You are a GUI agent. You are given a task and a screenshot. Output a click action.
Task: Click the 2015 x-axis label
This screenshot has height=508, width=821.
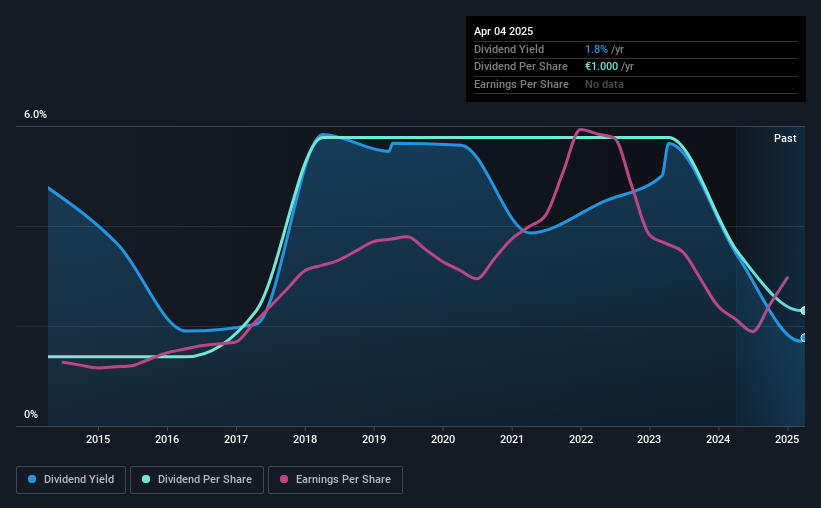(x=98, y=439)
